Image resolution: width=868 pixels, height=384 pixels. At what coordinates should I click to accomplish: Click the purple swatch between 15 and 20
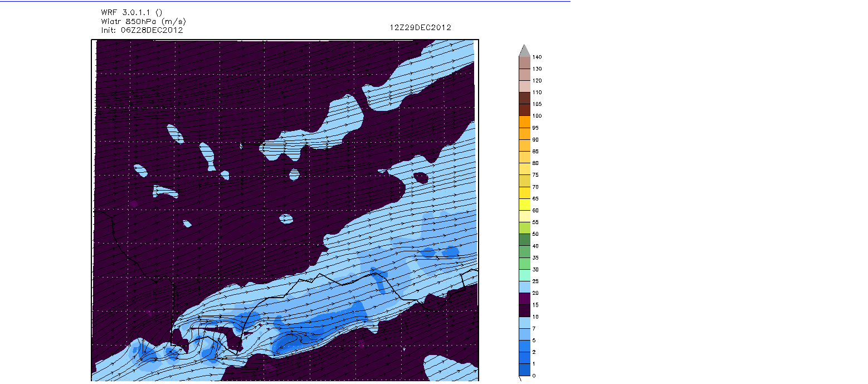coord(524,299)
